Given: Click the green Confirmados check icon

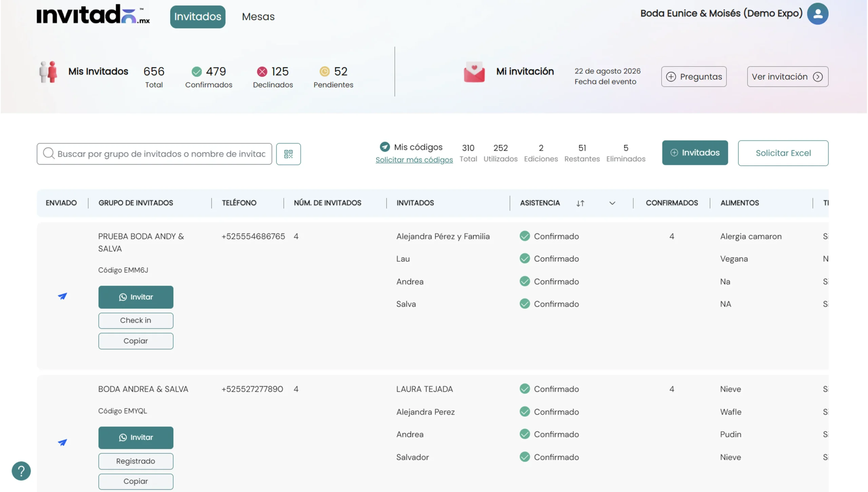Looking at the screenshot, I should click(197, 72).
